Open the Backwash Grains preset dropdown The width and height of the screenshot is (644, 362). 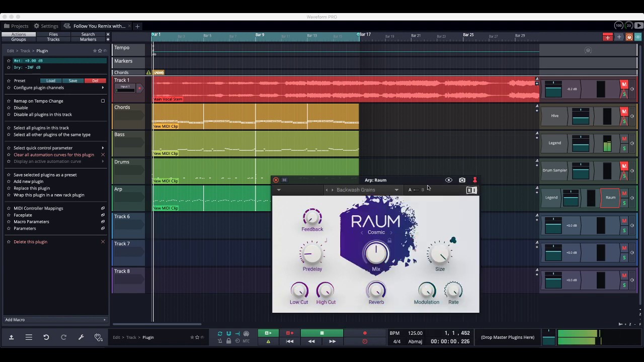coord(396,190)
